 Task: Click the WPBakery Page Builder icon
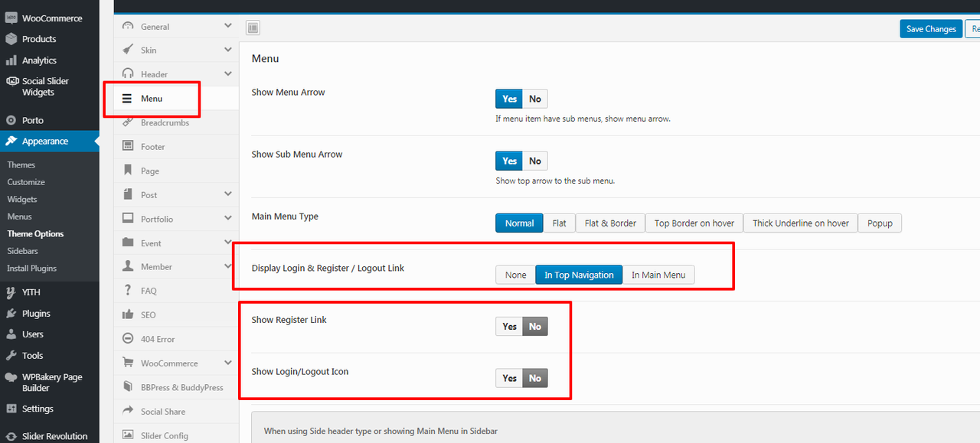[11, 377]
